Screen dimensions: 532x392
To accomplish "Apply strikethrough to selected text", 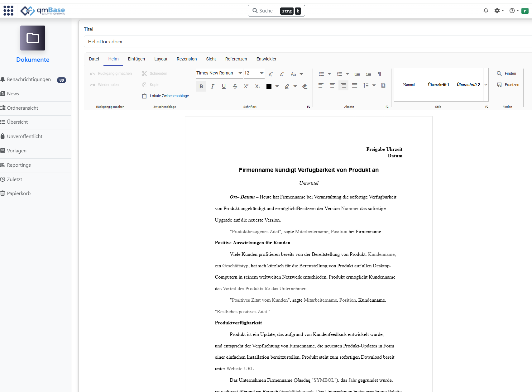I will pyautogui.click(x=235, y=86).
